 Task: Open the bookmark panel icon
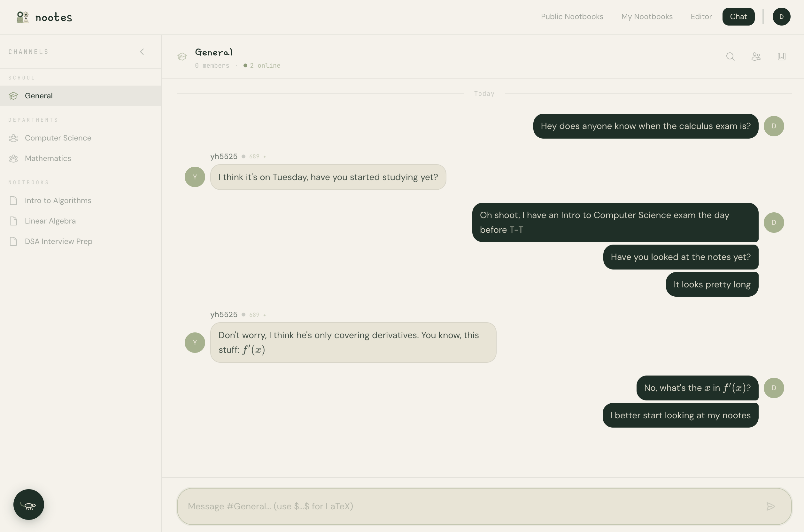782,56
